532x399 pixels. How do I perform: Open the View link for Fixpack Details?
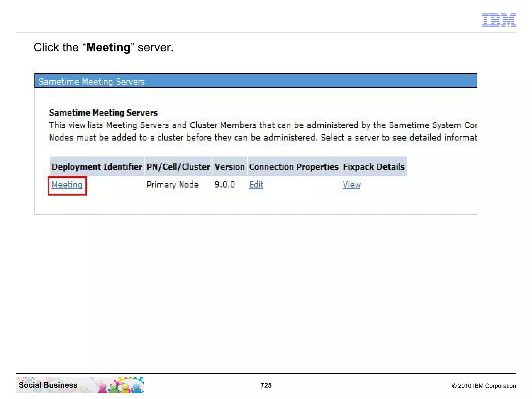[x=351, y=185]
